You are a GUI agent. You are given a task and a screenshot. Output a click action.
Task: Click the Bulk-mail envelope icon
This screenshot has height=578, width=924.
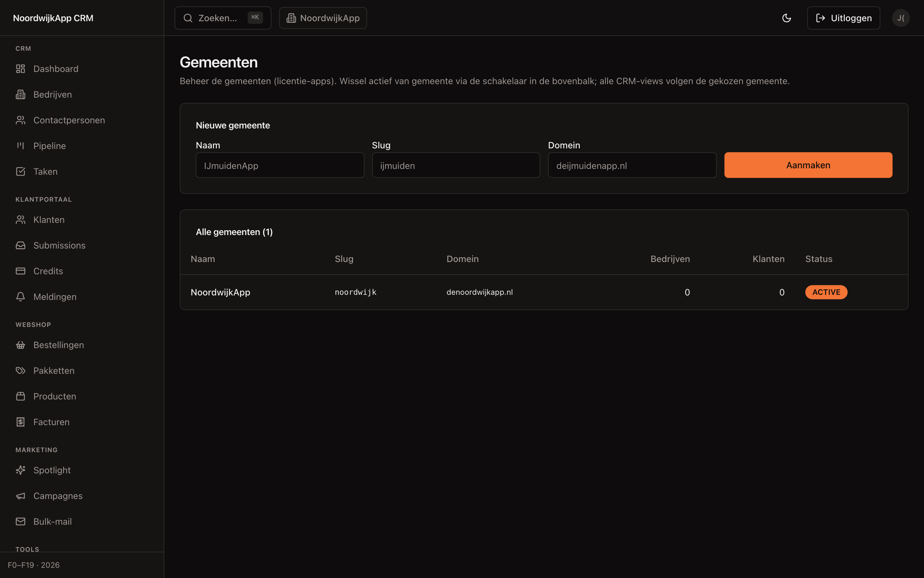click(21, 521)
